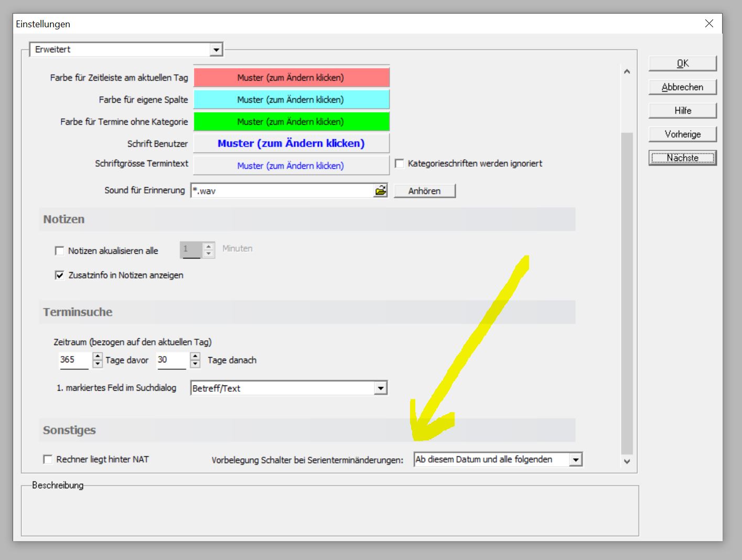Uncheck Zusatzinfo in Notizen anzeigen
Screen dimensions: 742x560
[60, 275]
